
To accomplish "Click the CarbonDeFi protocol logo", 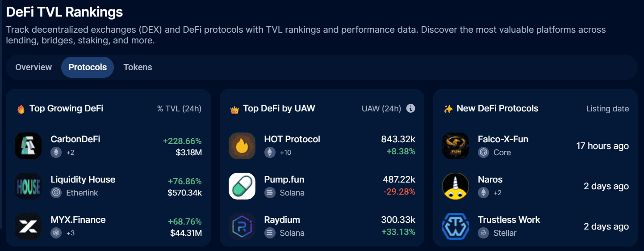I will pos(28,146).
